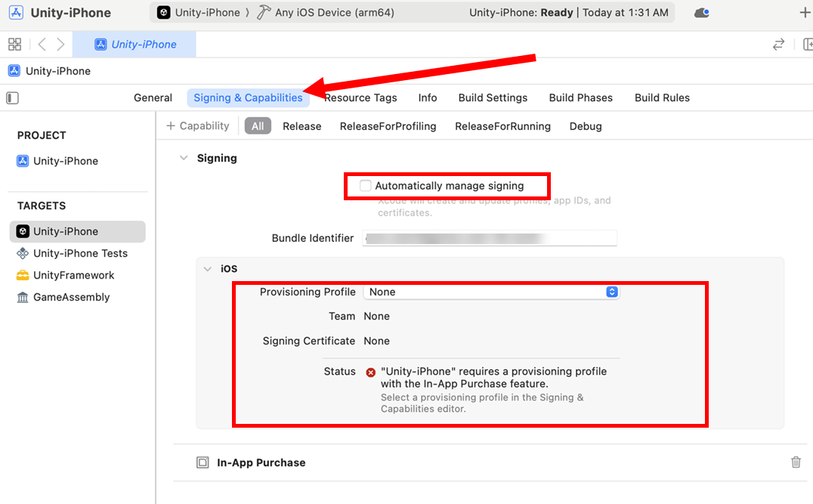Filter by Debug configuration
Screen dimensions: 813x504
tap(586, 126)
